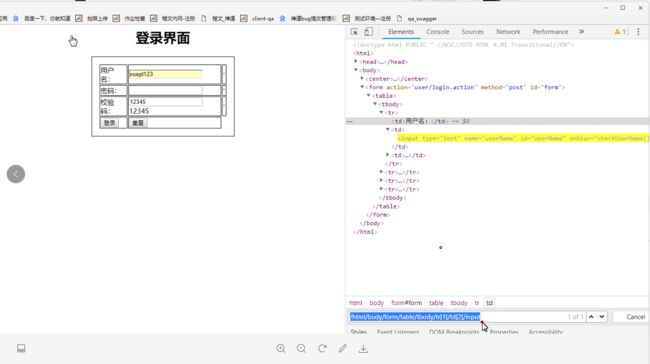Switch to the Network tab

508,32
